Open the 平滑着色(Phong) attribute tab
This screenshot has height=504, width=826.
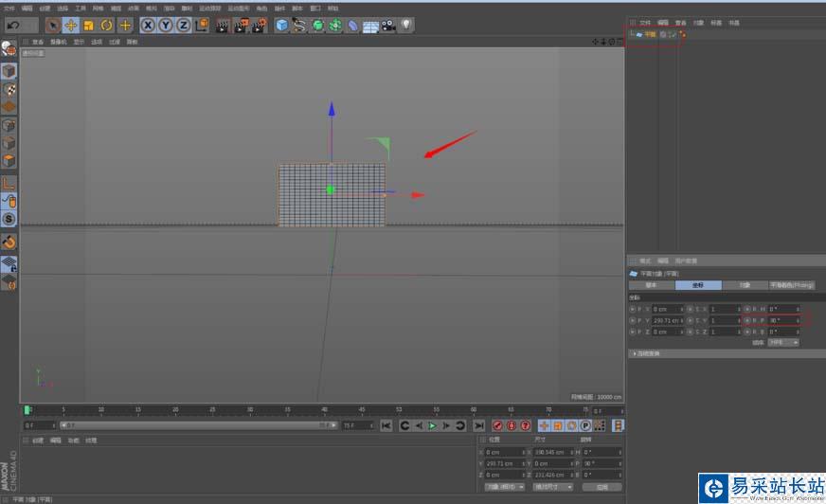[792, 285]
